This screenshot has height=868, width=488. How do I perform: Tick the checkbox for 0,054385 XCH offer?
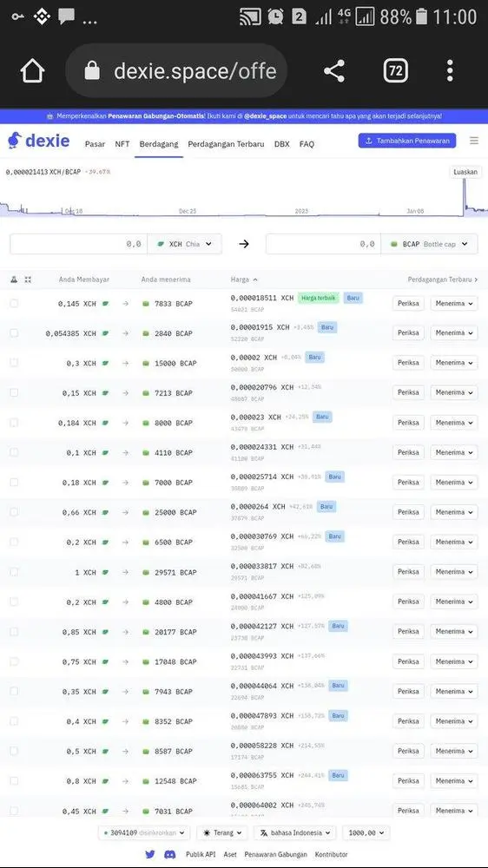14,333
